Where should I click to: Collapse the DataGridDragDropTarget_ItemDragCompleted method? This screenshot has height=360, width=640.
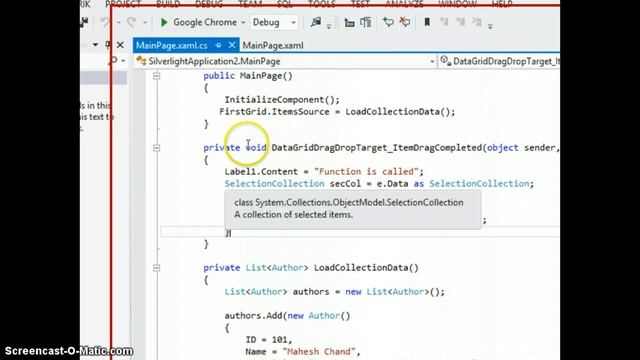coord(156,148)
